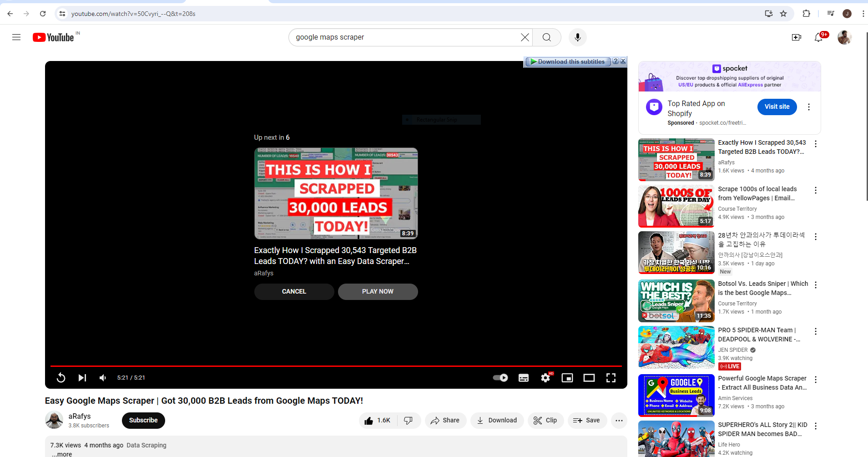Cancel the up next autoplay
868x457 pixels.
[294, 291]
